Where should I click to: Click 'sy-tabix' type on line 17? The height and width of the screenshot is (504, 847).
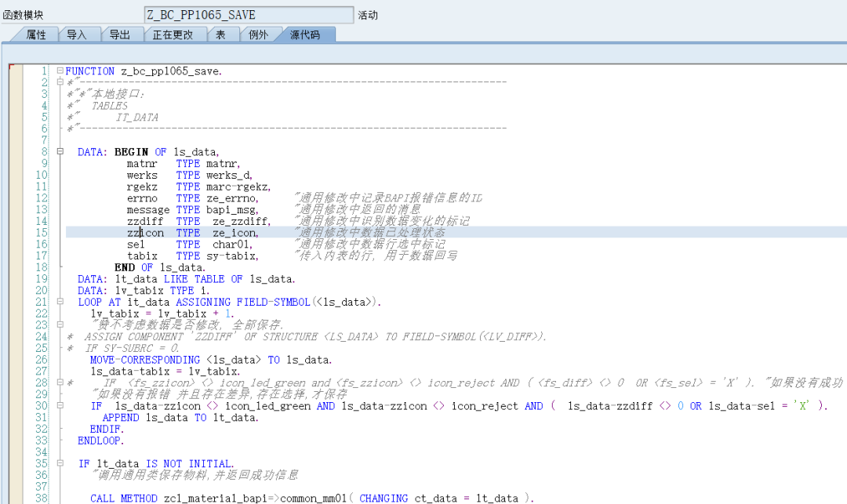pos(232,256)
